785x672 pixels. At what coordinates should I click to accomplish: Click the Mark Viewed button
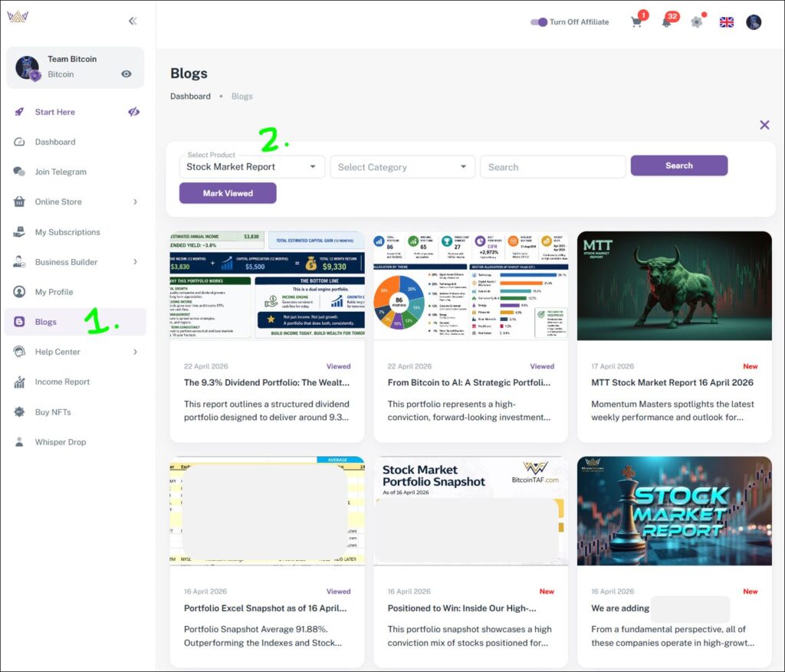[x=228, y=193]
